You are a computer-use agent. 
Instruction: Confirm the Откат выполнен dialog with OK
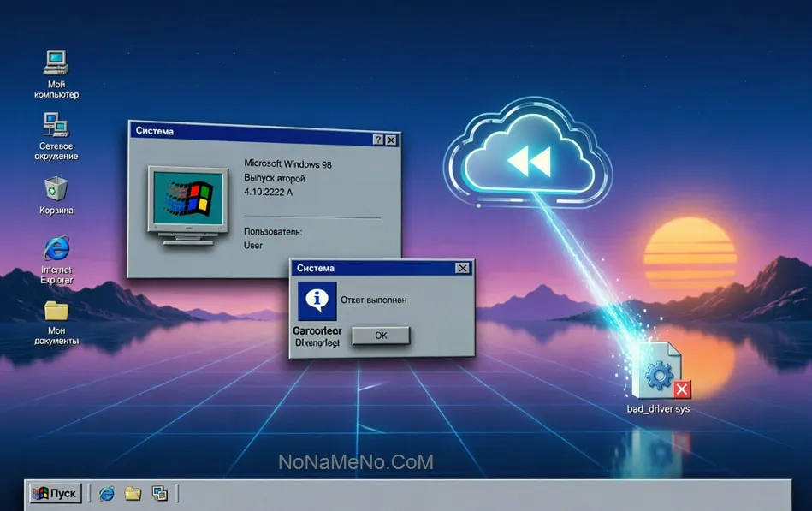coord(381,336)
